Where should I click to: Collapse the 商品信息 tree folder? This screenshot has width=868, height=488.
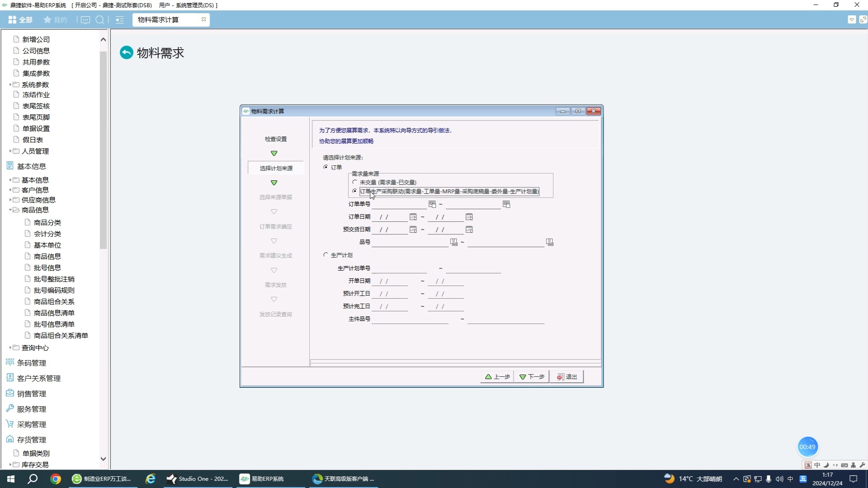click(x=10, y=210)
